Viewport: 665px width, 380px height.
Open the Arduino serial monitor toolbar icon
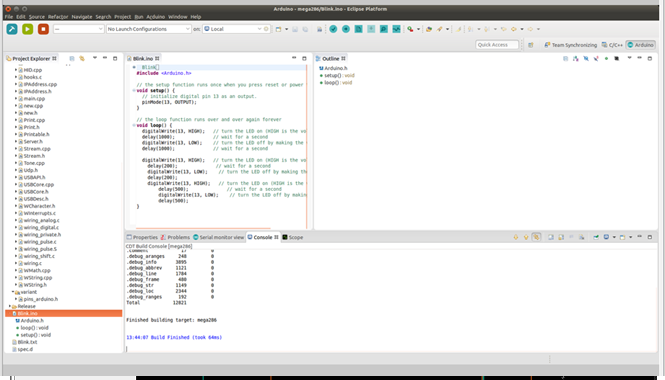coord(384,29)
